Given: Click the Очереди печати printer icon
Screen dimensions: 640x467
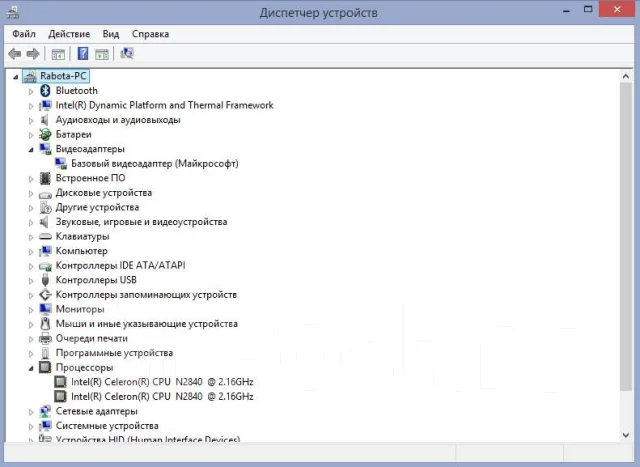Looking at the screenshot, I should click(x=45, y=338).
